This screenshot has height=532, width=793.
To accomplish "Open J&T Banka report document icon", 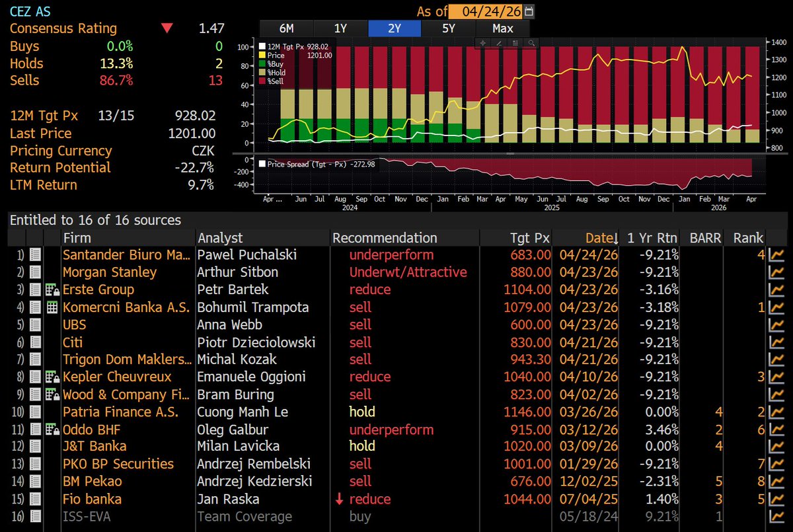I will (36, 447).
